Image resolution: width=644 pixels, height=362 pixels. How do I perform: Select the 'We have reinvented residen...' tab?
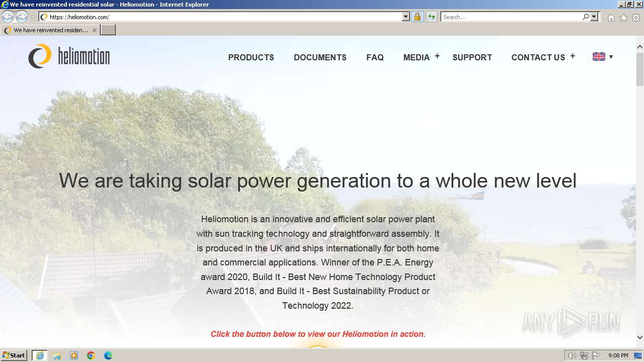pyautogui.click(x=50, y=30)
